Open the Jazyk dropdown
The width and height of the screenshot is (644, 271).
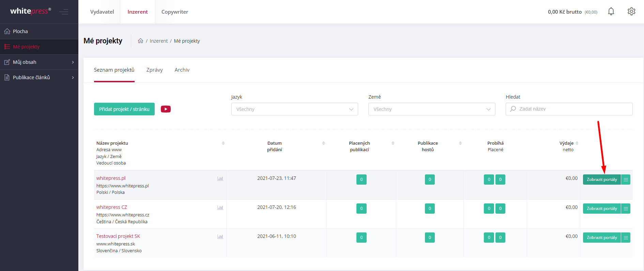pyautogui.click(x=295, y=109)
